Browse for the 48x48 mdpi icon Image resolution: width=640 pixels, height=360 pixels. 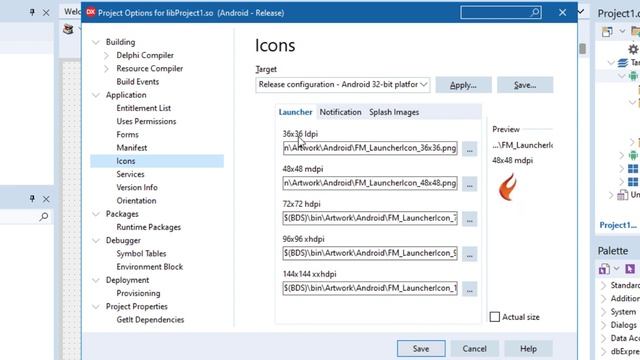coord(469,184)
